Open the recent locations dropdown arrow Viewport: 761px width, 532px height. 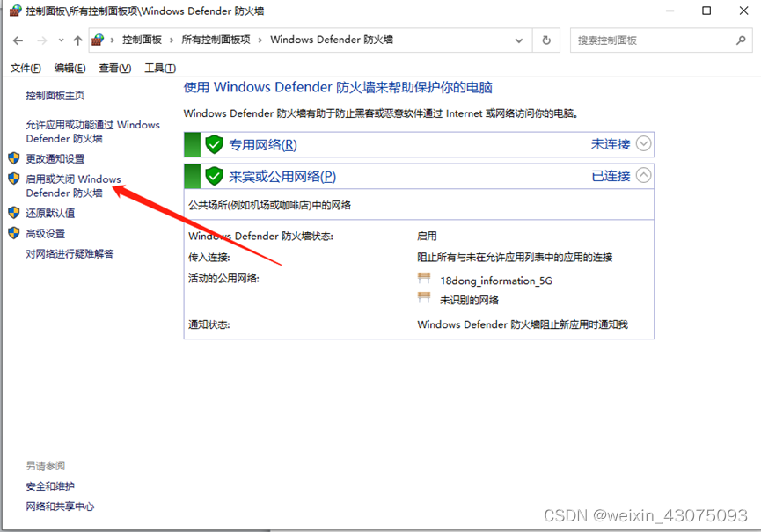(62, 40)
